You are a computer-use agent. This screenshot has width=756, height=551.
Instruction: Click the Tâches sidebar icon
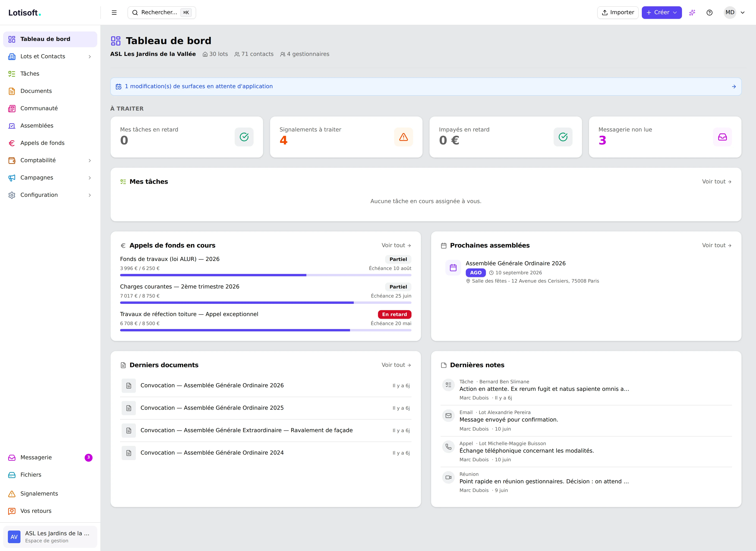click(12, 74)
